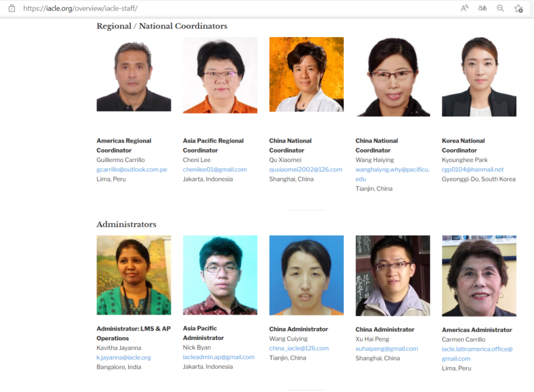Click quxiaomei2002@126.com email link

(306, 169)
